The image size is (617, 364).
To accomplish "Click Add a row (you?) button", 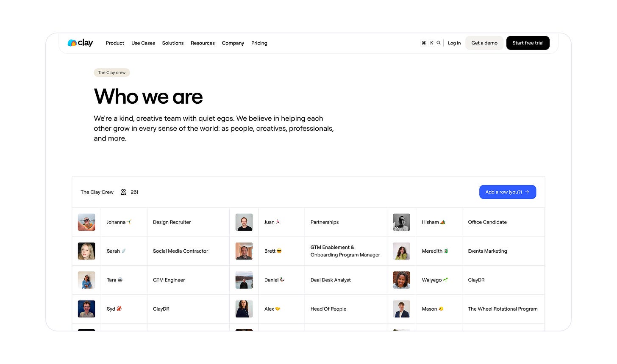I will click(508, 192).
